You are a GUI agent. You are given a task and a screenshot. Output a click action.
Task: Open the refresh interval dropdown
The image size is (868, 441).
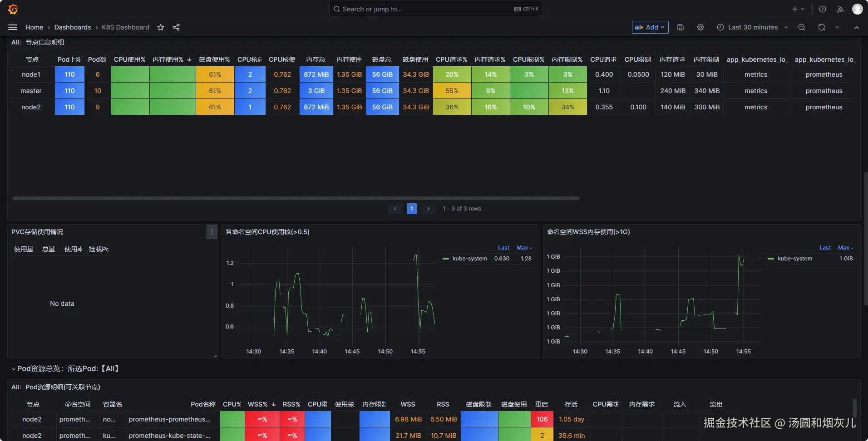point(837,27)
